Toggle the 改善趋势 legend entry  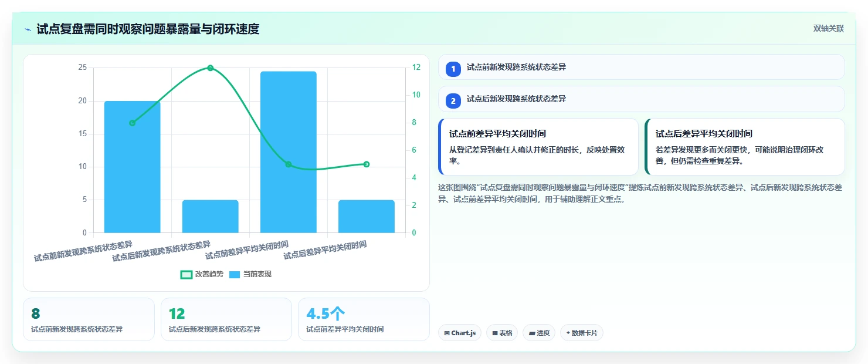[202, 274]
